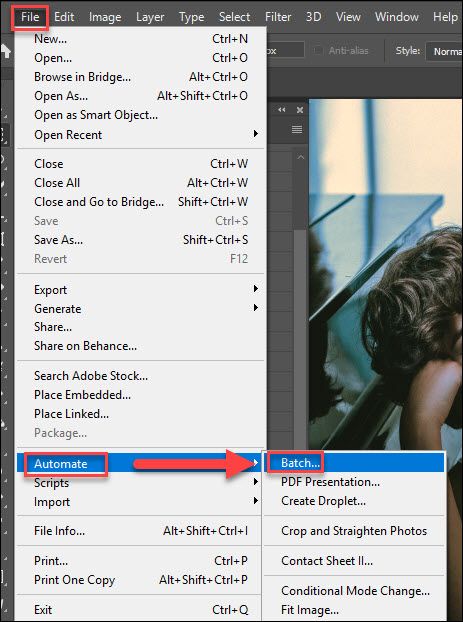The height and width of the screenshot is (622, 463).
Task: Open the Type menu
Action: [191, 17]
